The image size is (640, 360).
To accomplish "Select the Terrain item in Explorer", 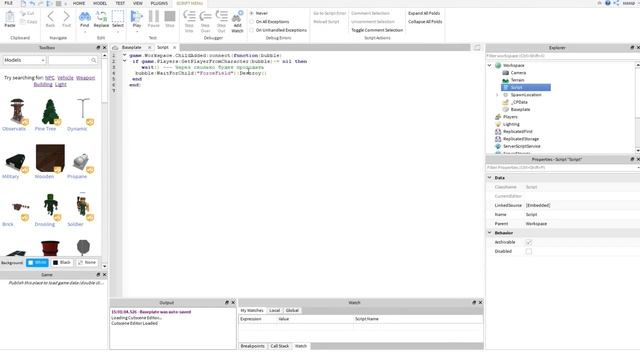I will click(517, 80).
